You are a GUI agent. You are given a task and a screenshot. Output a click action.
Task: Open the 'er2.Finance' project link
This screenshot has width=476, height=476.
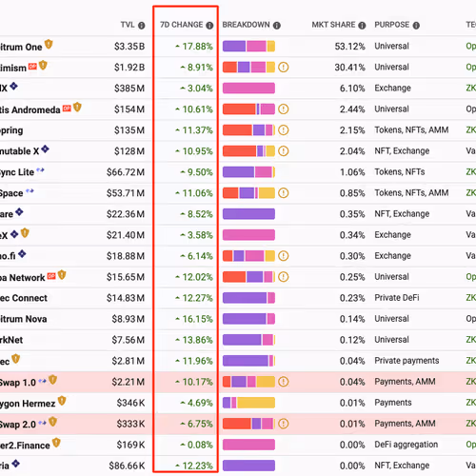25,446
